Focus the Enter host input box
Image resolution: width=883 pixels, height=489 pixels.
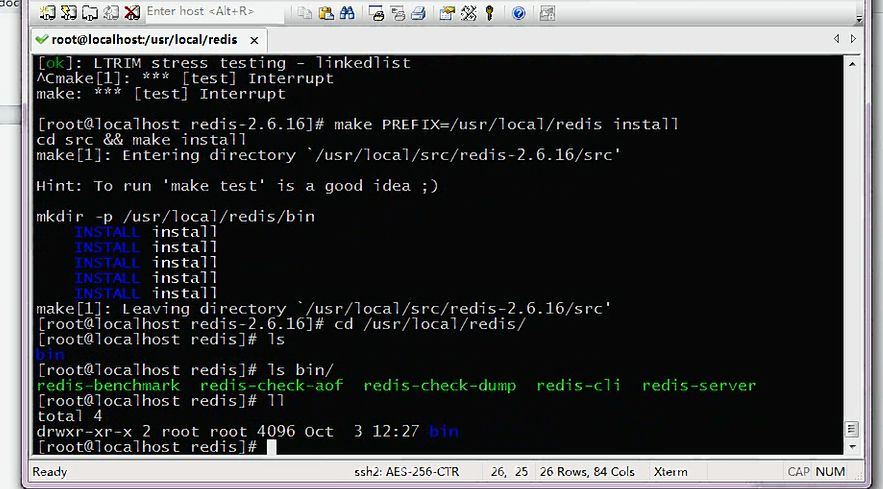tap(215, 12)
